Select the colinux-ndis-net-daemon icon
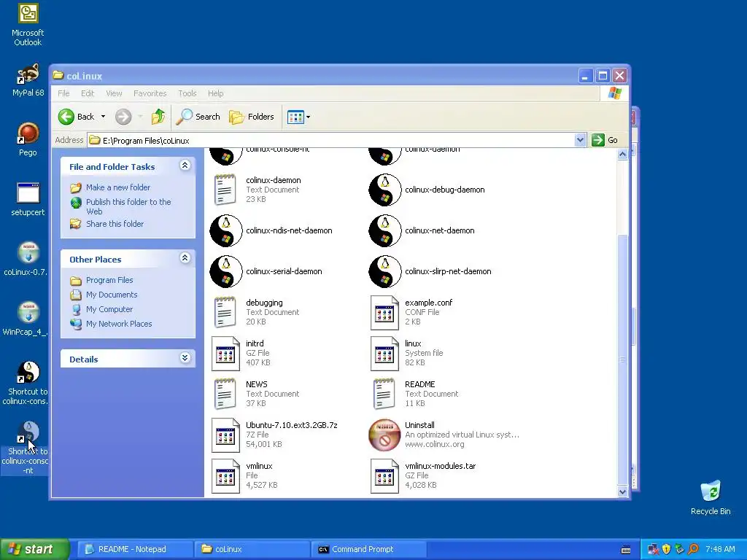Viewport: 747px width, 560px height. (226, 230)
